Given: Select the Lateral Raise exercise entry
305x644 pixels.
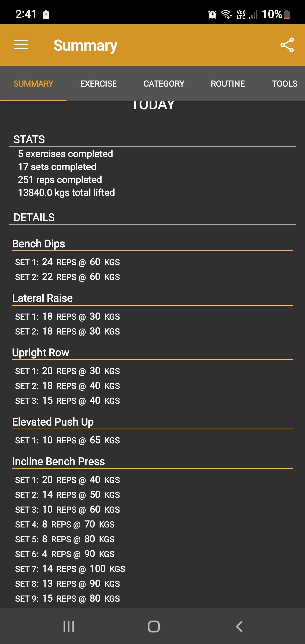Looking at the screenshot, I should [x=42, y=298].
